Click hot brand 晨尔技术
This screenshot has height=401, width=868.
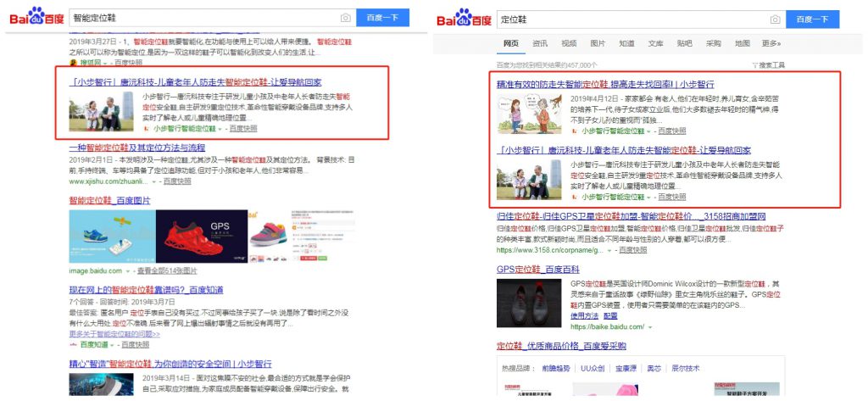(x=685, y=368)
